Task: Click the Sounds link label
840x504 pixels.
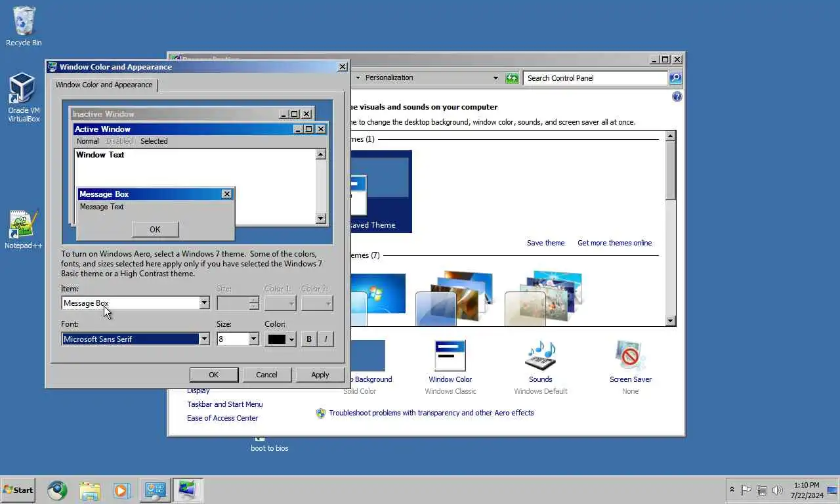Action: pyautogui.click(x=541, y=379)
